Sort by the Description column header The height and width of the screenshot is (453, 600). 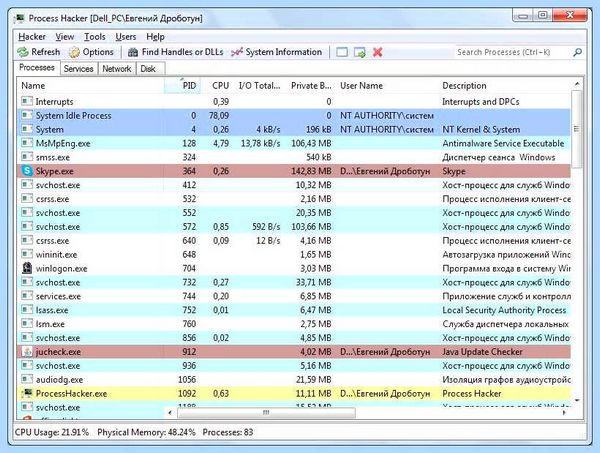click(x=504, y=86)
